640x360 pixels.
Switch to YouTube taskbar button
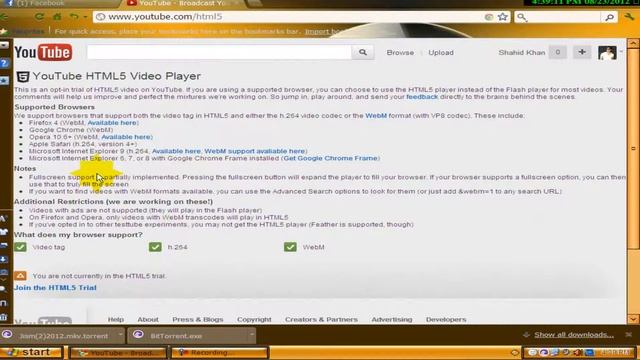(x=118, y=353)
